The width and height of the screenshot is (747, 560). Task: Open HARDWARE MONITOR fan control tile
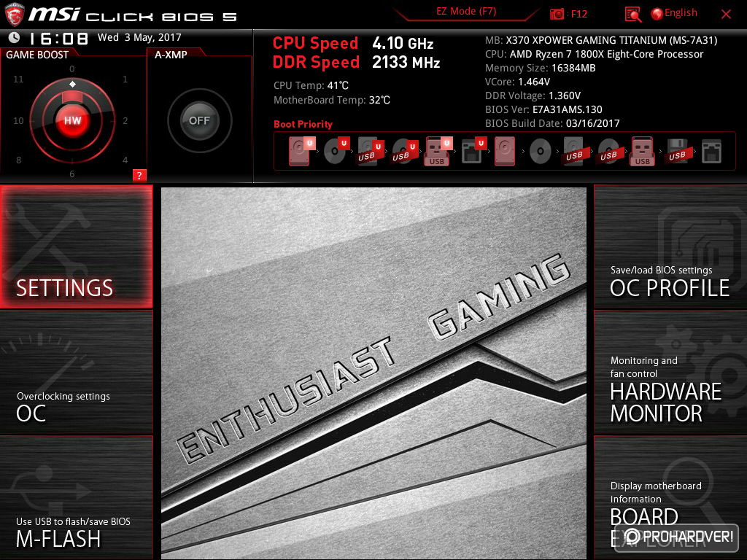(x=670, y=373)
